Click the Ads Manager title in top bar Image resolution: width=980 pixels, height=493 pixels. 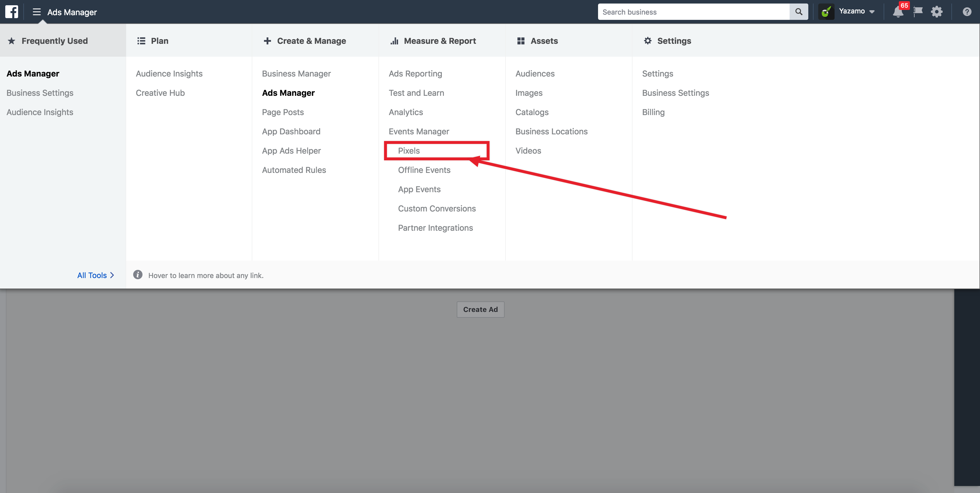click(72, 12)
